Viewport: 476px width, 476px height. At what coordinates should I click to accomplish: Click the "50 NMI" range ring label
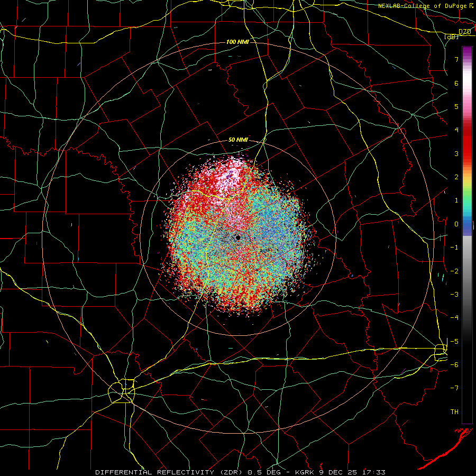[x=238, y=140]
